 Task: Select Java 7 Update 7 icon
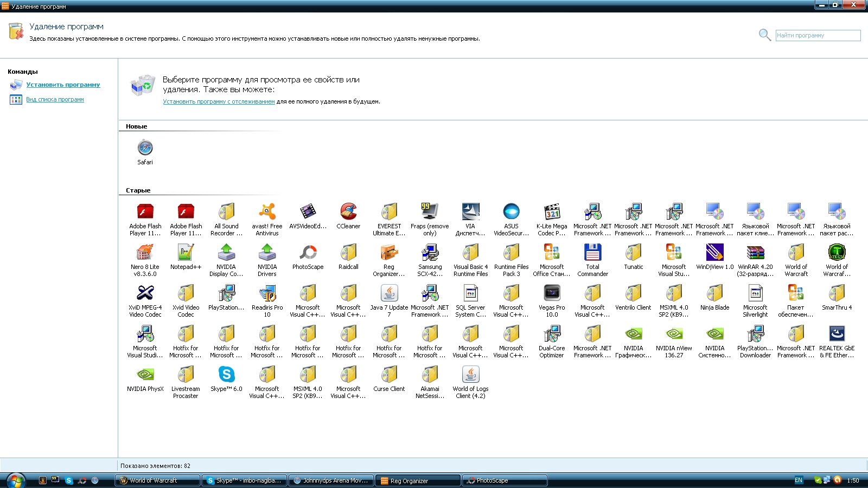[389, 293]
